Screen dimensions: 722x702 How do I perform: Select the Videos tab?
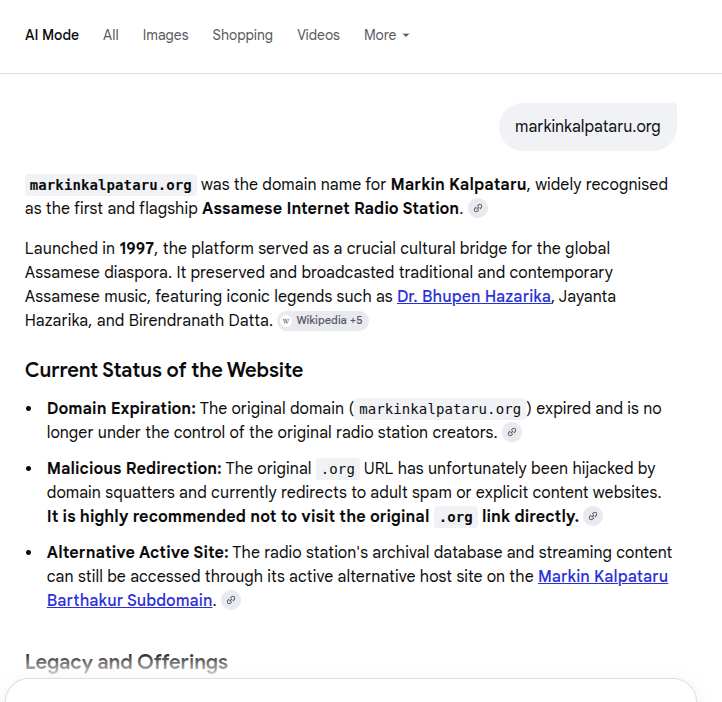click(x=318, y=35)
